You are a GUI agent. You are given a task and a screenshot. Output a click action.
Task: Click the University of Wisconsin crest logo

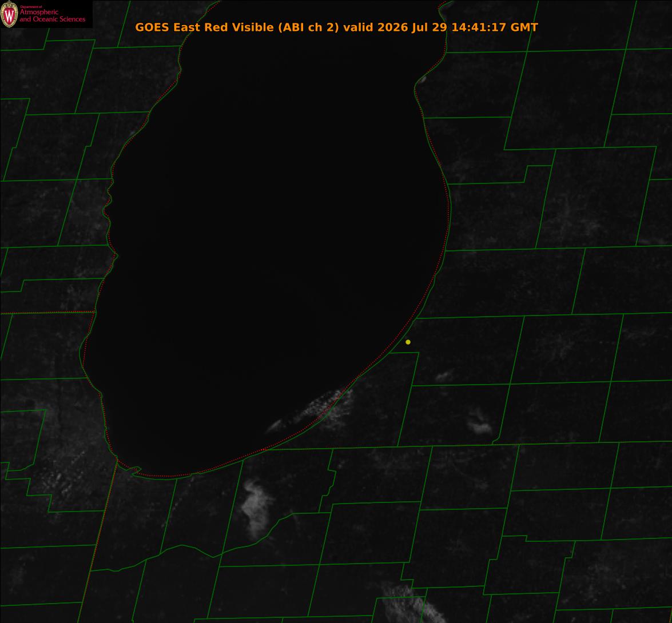tap(9, 14)
